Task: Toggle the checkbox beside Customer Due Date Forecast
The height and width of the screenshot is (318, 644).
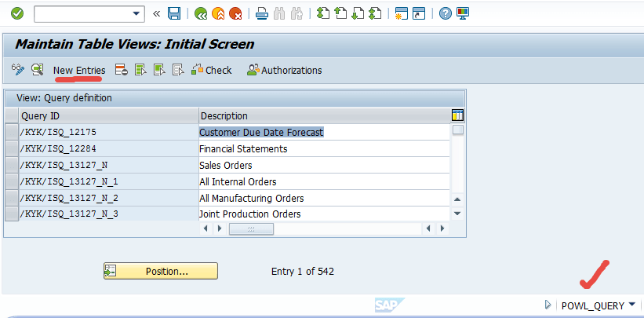Action: coord(458,130)
